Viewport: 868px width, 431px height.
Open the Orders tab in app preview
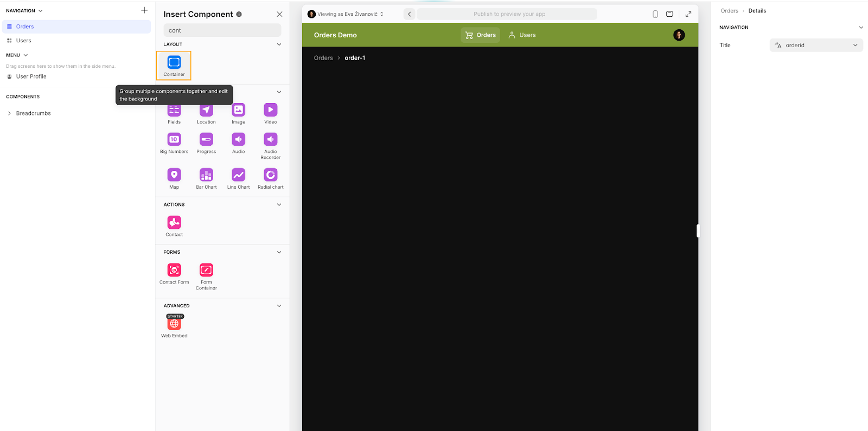[x=481, y=35]
